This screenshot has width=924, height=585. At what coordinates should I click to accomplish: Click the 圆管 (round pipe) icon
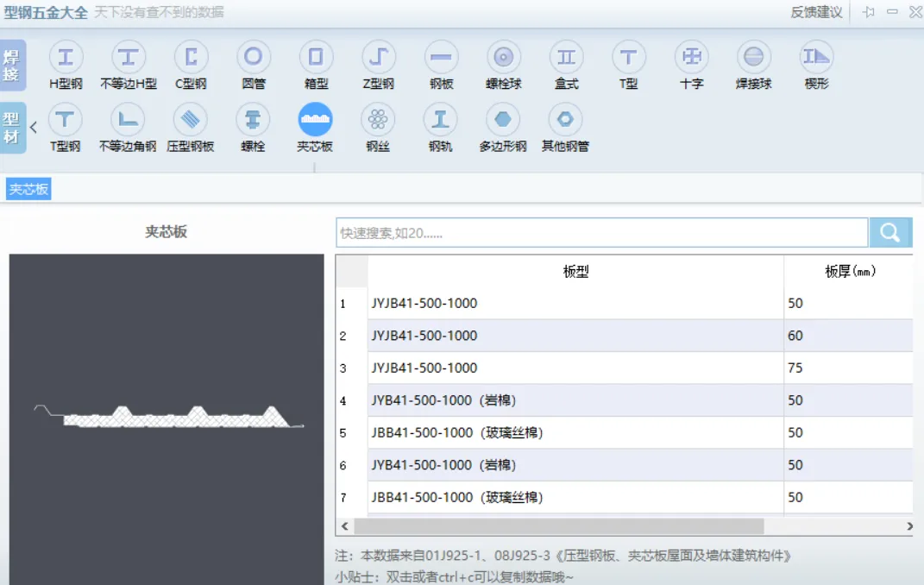254,60
